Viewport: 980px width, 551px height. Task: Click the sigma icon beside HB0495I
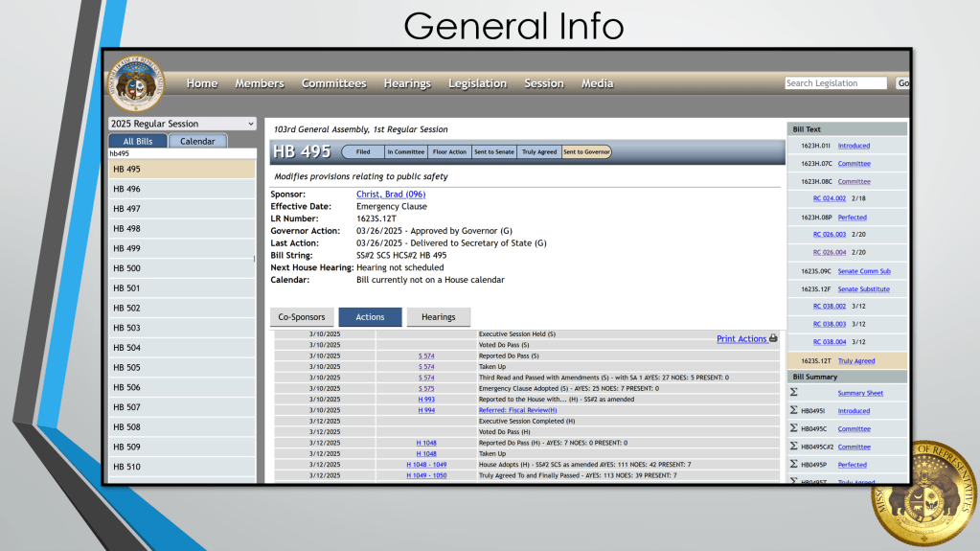pos(793,411)
